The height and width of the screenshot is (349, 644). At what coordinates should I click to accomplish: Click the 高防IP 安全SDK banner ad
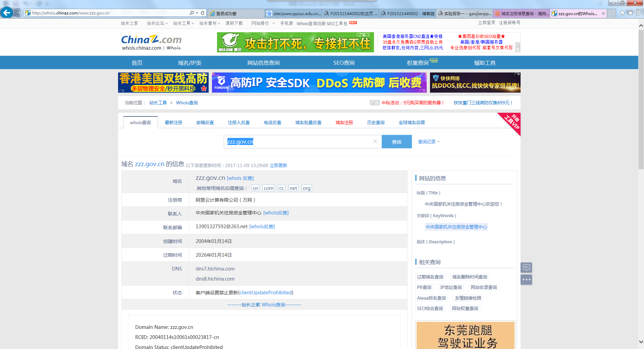click(319, 83)
